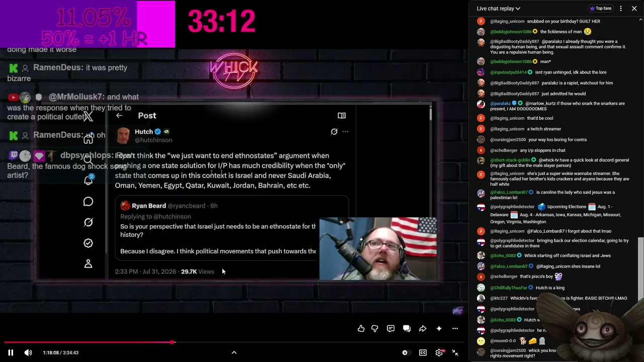The width and height of the screenshot is (644, 362).
Task: Click the chat panel scrollbar thumb
Action: [640, 269]
